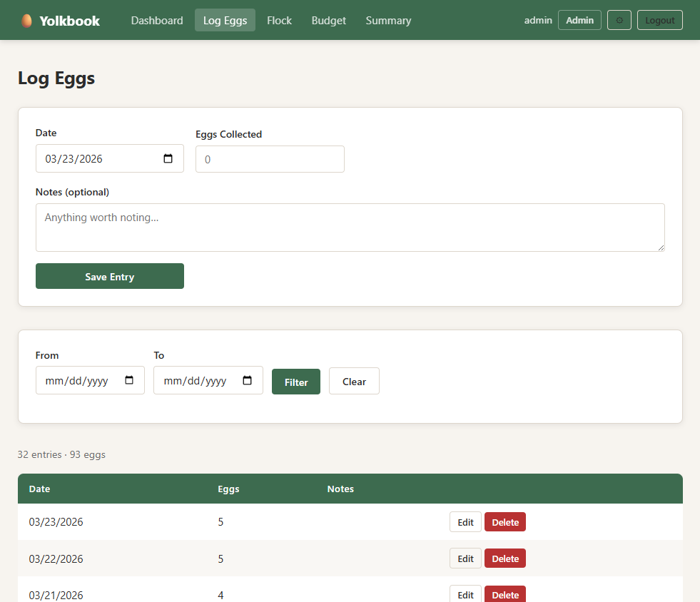Viewport: 700px width, 602px height.
Task: Log out of Yolkbook
Action: pyautogui.click(x=659, y=20)
